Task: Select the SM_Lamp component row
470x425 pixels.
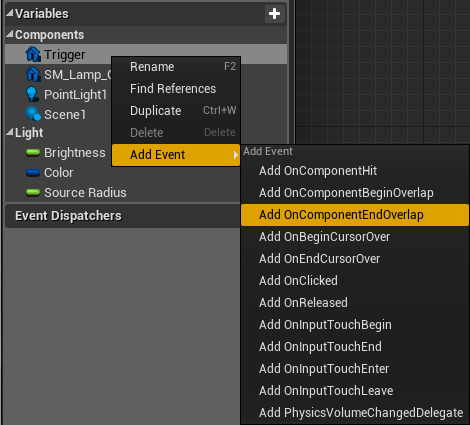Action: tap(58, 74)
